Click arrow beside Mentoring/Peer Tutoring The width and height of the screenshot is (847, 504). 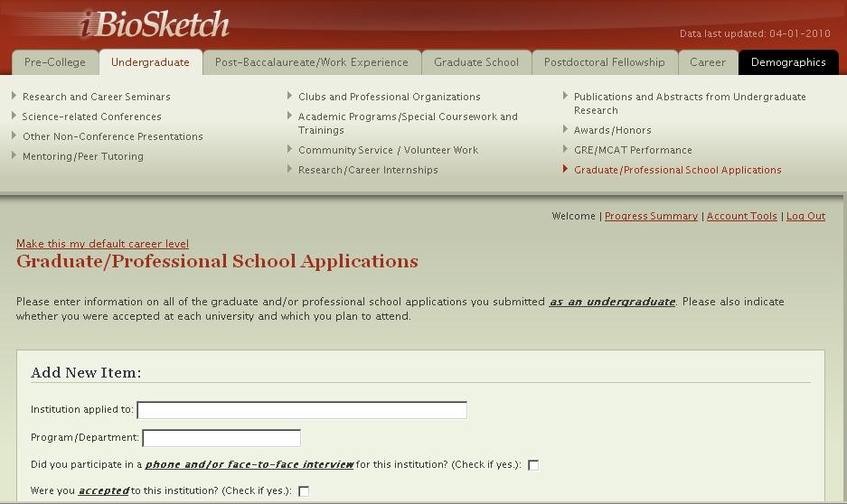(x=14, y=155)
